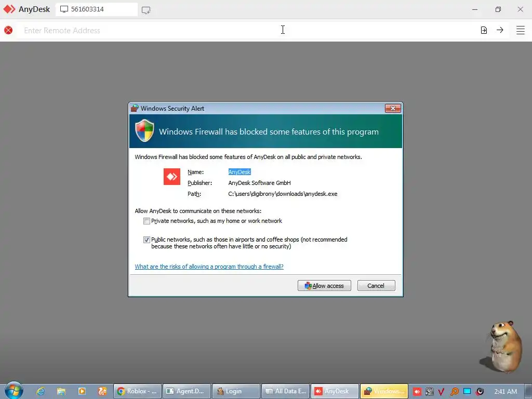Click the file transfer icon
The width and height of the screenshot is (532, 399).
(x=484, y=30)
